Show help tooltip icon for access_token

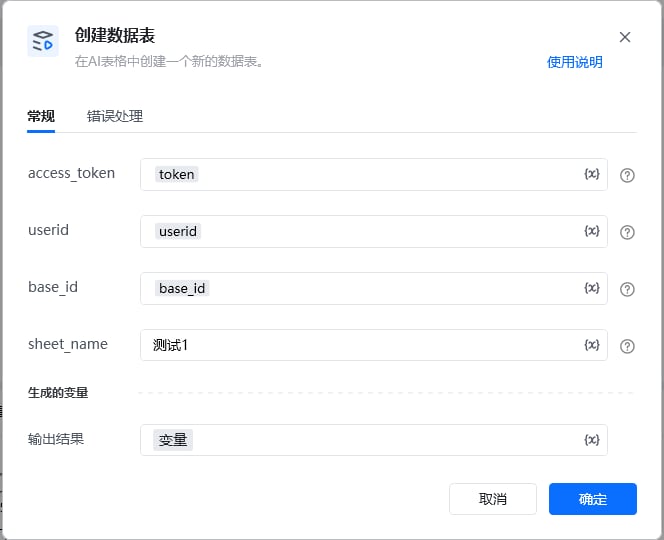[627, 175]
